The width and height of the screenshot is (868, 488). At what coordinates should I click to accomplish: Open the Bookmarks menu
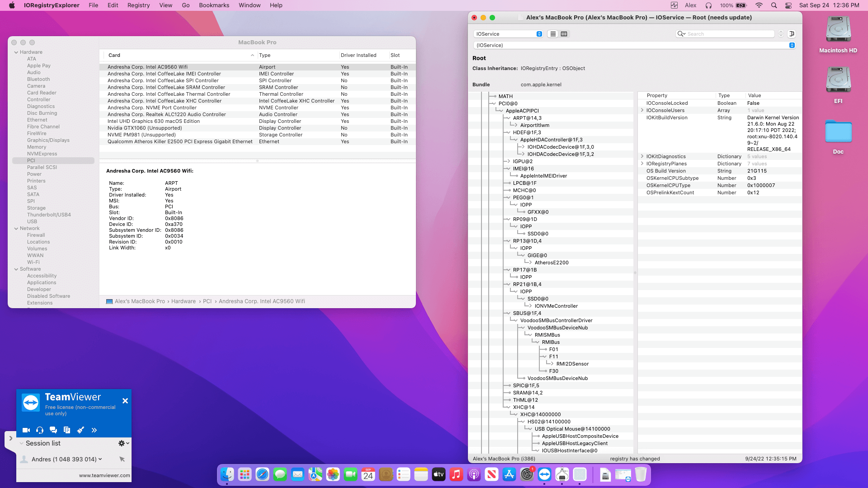214,5
